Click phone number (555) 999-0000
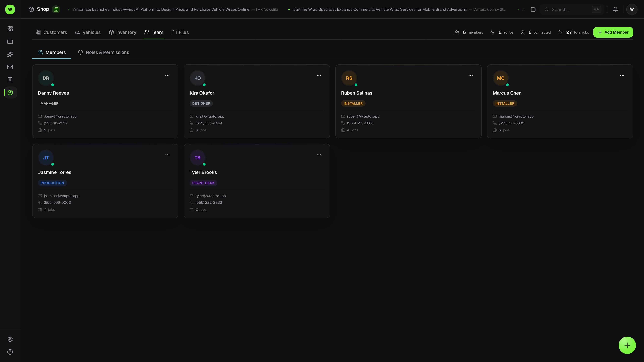 pos(57,203)
